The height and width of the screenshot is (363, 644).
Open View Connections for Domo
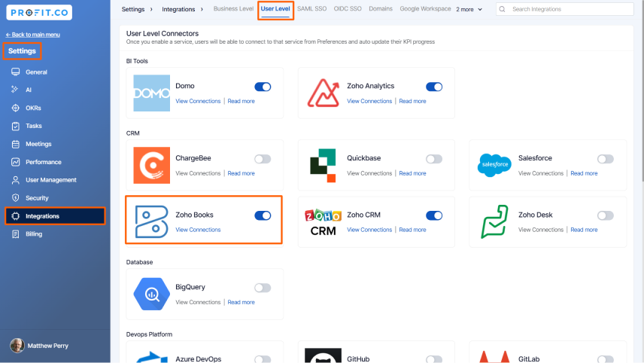pyautogui.click(x=198, y=101)
